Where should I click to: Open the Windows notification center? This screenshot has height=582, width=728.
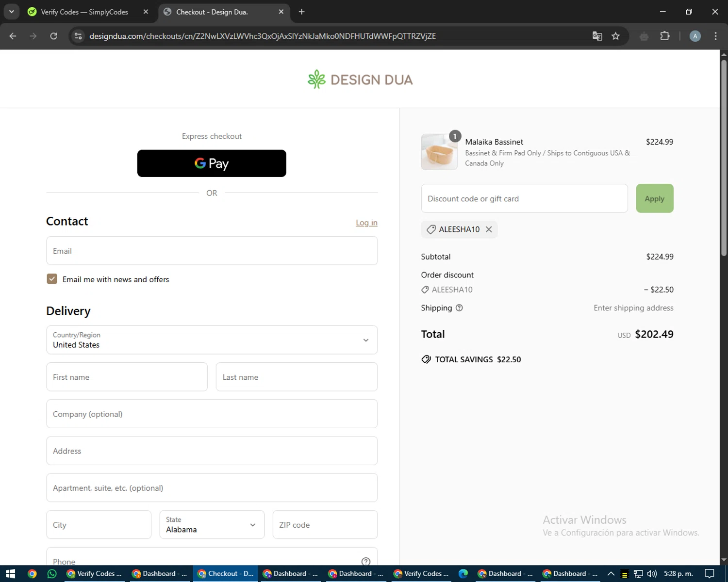point(710,574)
